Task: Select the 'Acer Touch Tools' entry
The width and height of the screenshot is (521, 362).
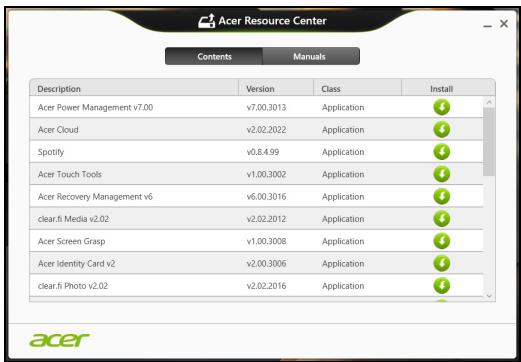Action: point(70,174)
